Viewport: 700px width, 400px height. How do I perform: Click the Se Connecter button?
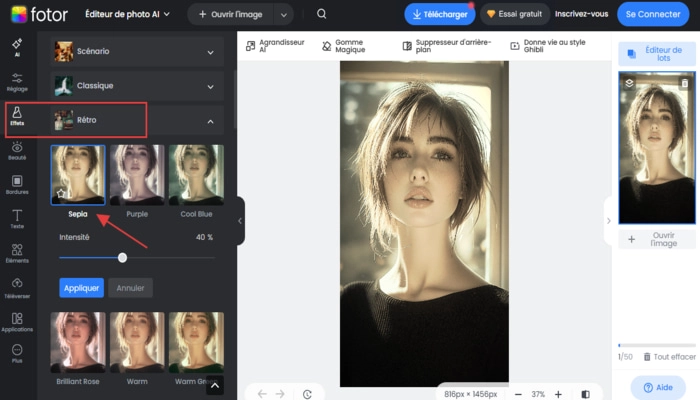point(653,14)
